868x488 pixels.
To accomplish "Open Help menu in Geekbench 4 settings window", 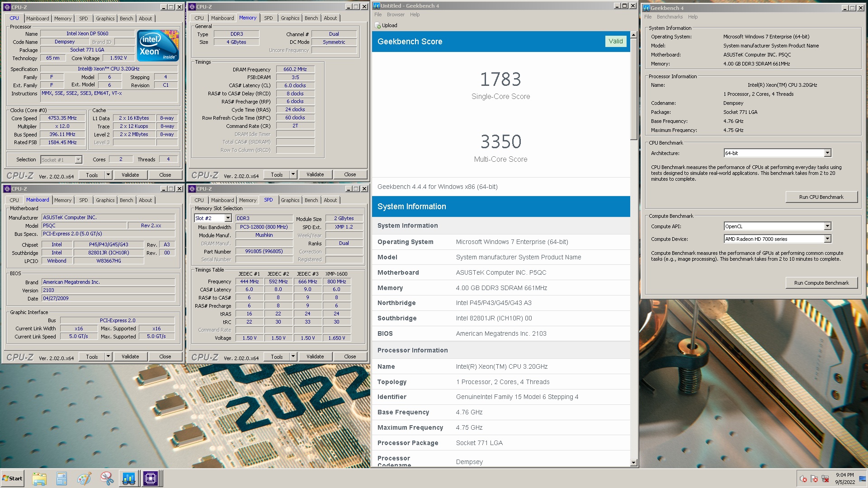I will tap(693, 17).
